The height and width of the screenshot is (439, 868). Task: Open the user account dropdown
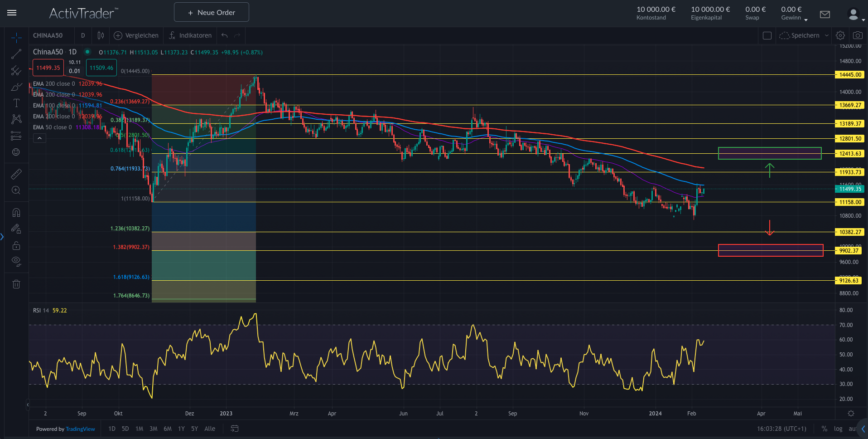855,15
